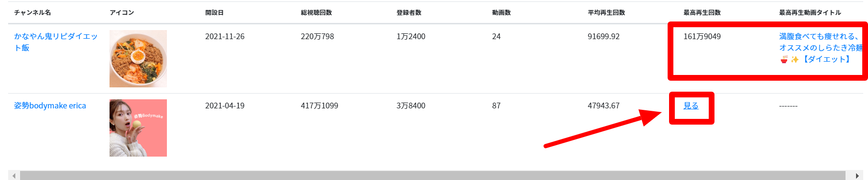
Task: Select the 2021-04-19 opening date cell
Action: (225, 106)
